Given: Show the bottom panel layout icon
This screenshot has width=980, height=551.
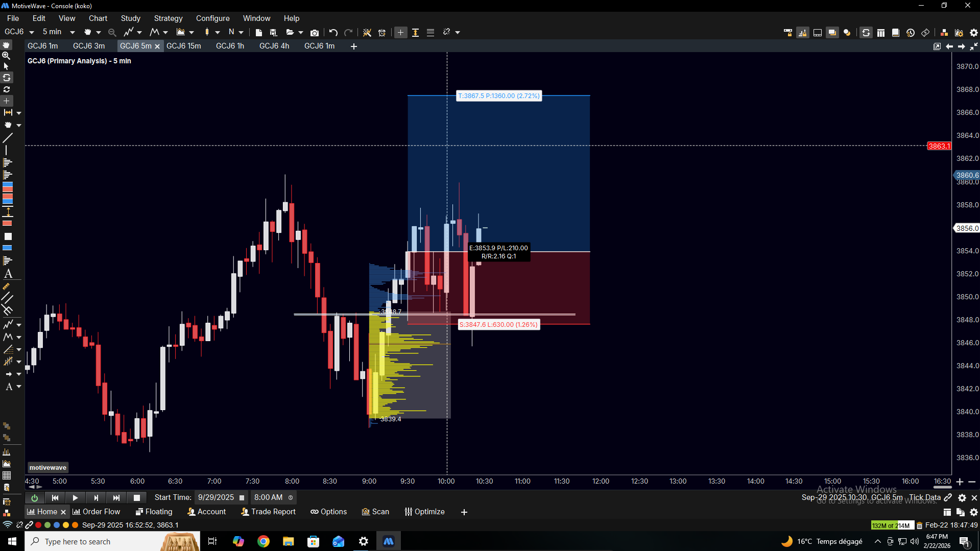Looking at the screenshot, I should (818, 33).
